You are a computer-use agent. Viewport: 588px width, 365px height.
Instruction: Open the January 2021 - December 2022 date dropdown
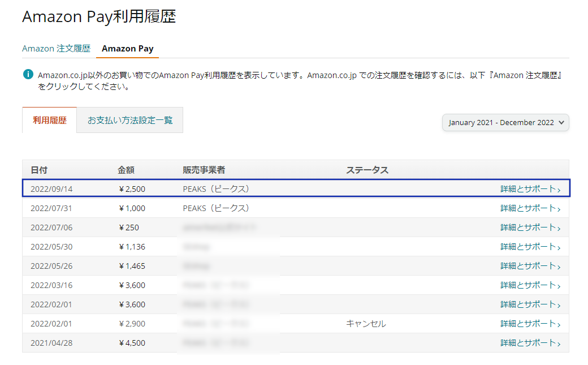point(505,122)
